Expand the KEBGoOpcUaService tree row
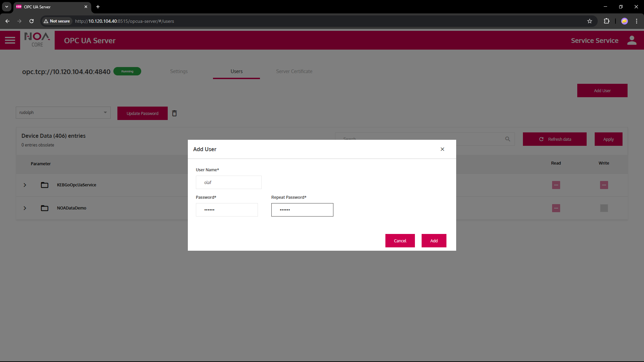The width and height of the screenshot is (644, 362). point(25,185)
